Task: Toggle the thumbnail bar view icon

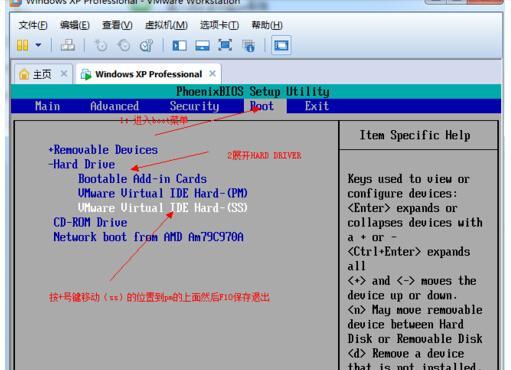Action: click(202, 45)
